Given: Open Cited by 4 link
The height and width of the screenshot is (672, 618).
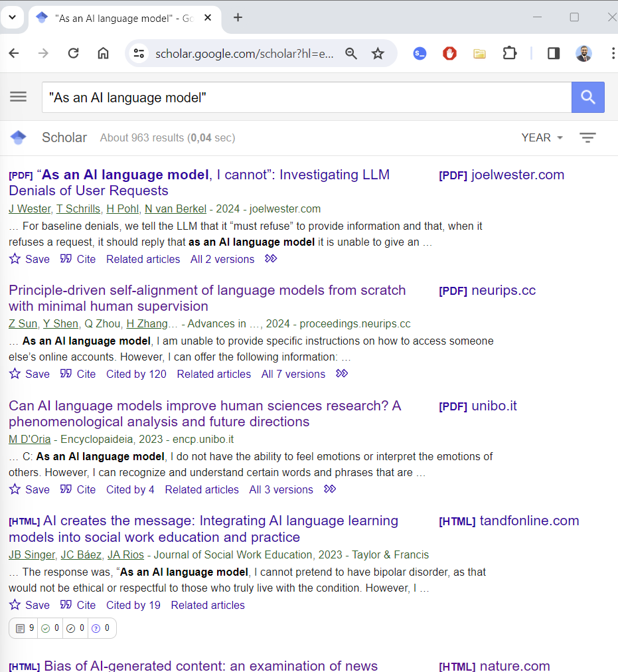Looking at the screenshot, I should [130, 489].
